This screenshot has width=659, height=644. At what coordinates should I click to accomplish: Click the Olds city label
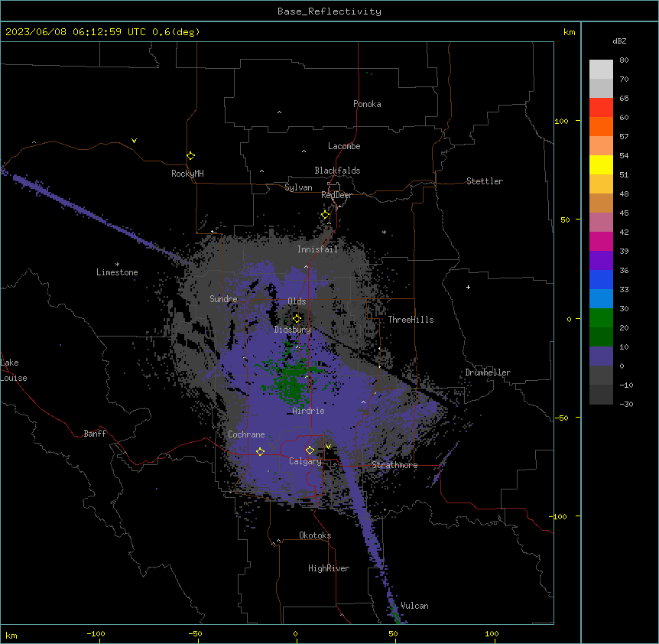tap(297, 301)
